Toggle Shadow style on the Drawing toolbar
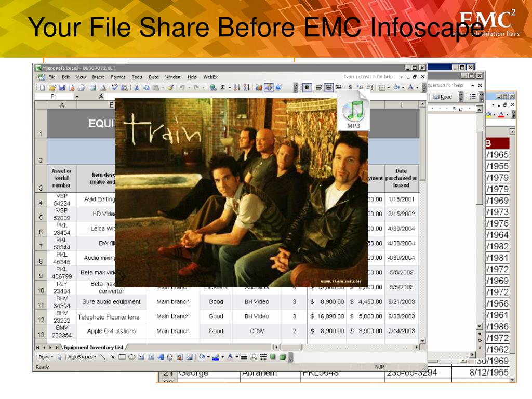 click(x=273, y=357)
